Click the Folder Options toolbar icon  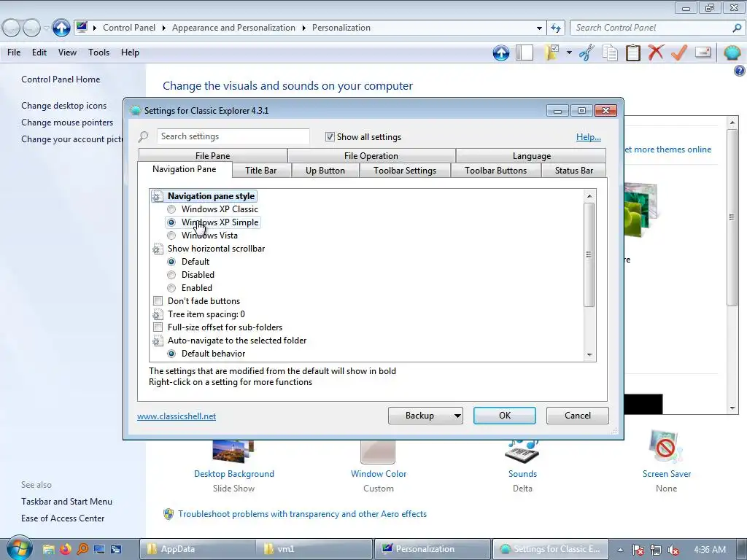551,52
